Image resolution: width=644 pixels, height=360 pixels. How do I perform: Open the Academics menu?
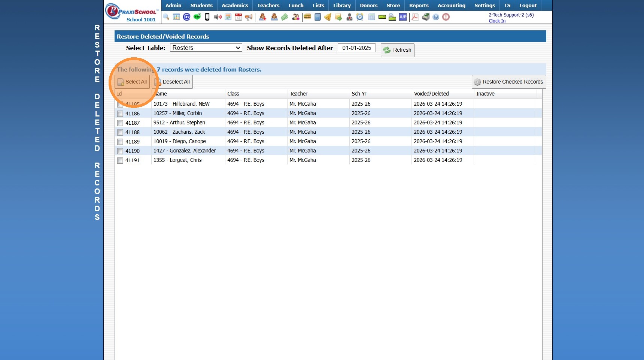tap(235, 5)
